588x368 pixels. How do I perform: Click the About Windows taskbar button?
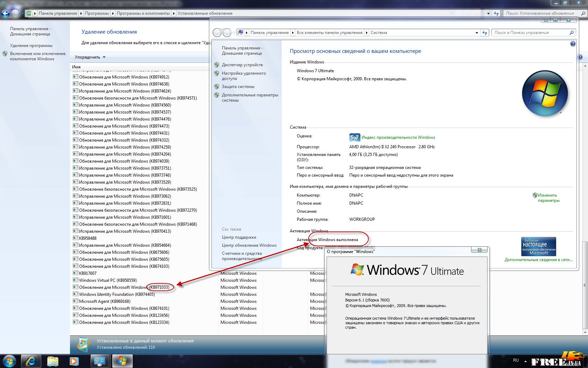pyautogui.click(x=122, y=361)
